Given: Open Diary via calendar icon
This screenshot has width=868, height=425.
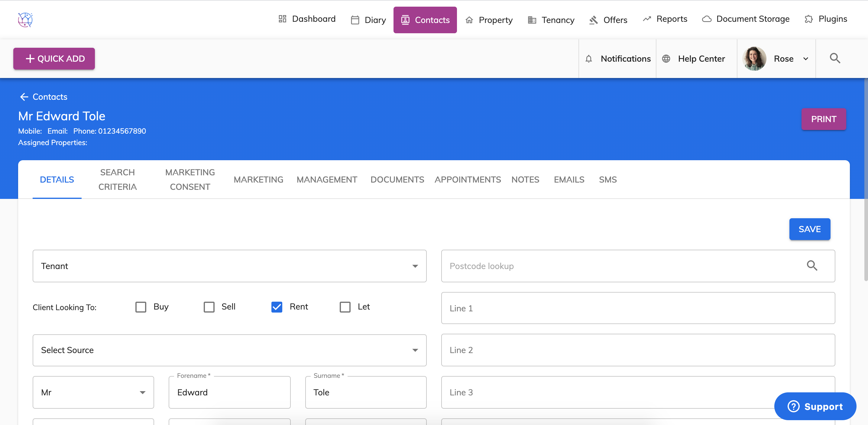Looking at the screenshot, I should tap(355, 20).
